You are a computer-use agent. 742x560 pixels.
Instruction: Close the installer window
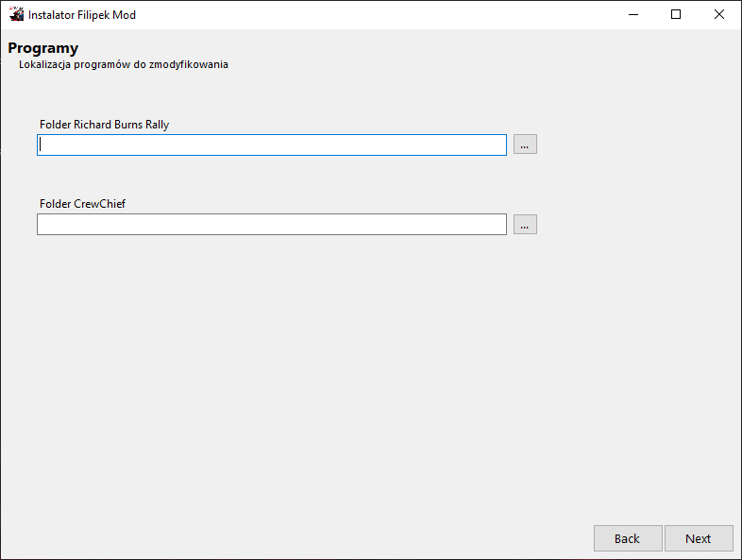[719, 14]
